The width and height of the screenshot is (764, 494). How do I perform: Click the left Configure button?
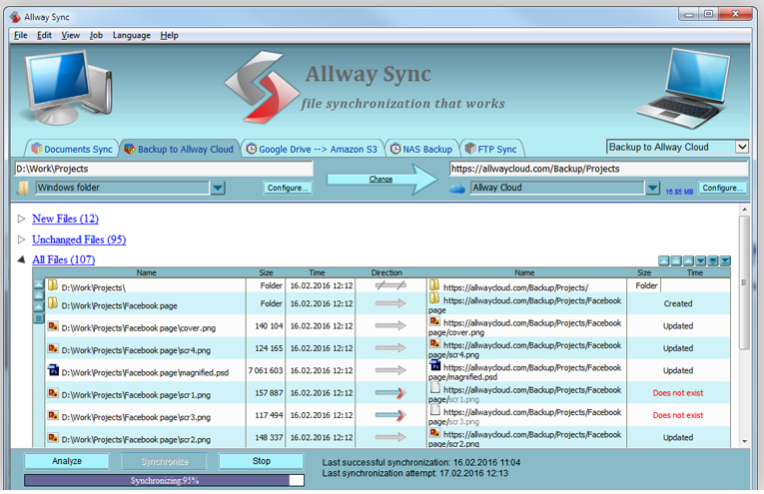[x=287, y=188]
